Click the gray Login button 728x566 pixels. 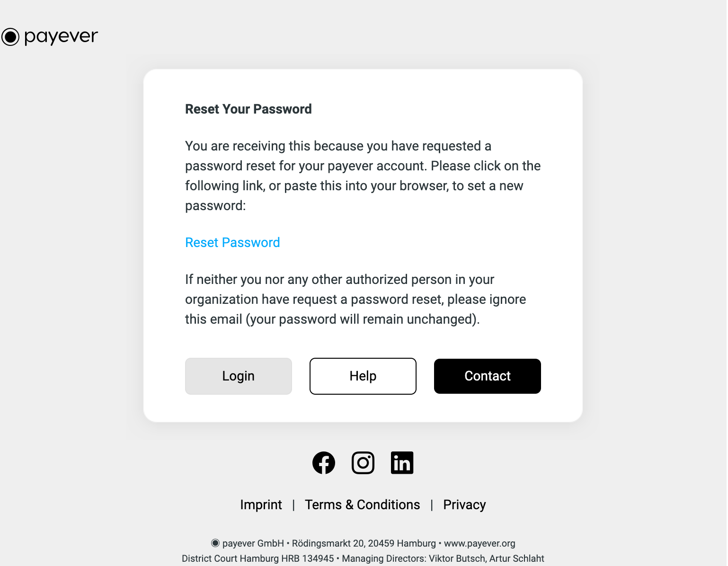coord(239,376)
